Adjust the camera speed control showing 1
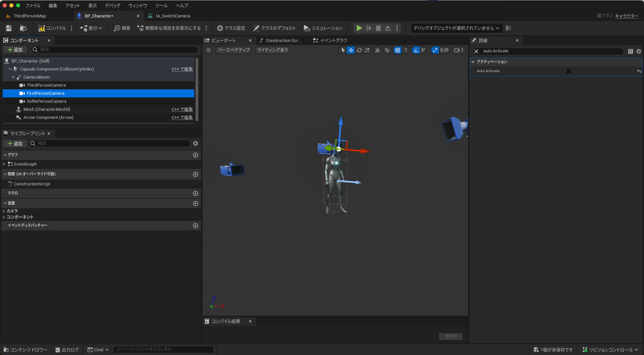Screen dimensions: 644x355 [x=458, y=50]
